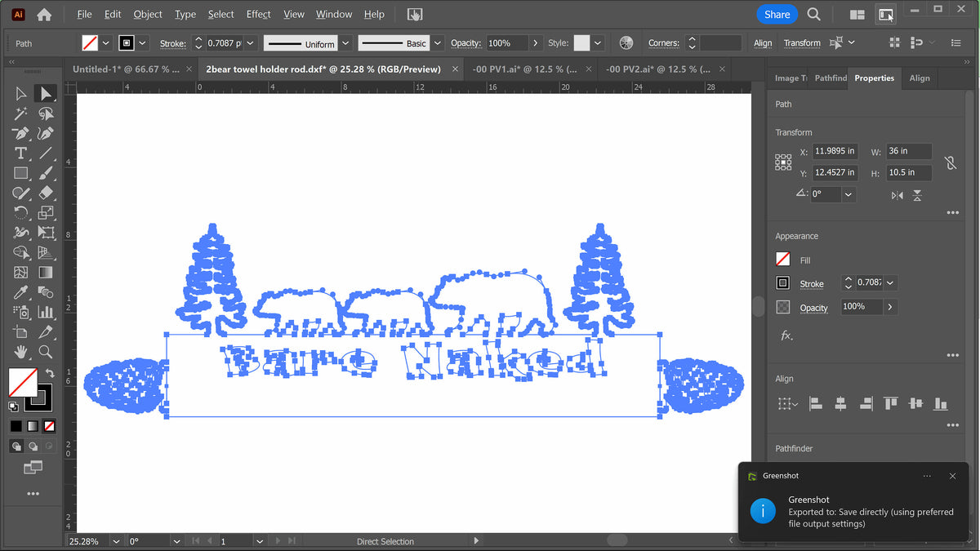This screenshot has height=551, width=980.
Task: Select the Selection tool (black arrow outline)
Action: (21, 94)
